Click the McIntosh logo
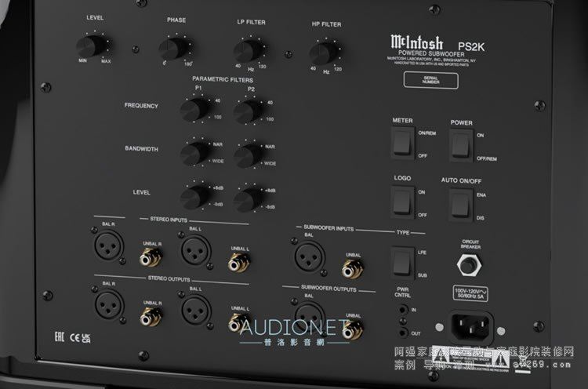Image resolution: width=588 pixels, height=389 pixels. pos(416,42)
